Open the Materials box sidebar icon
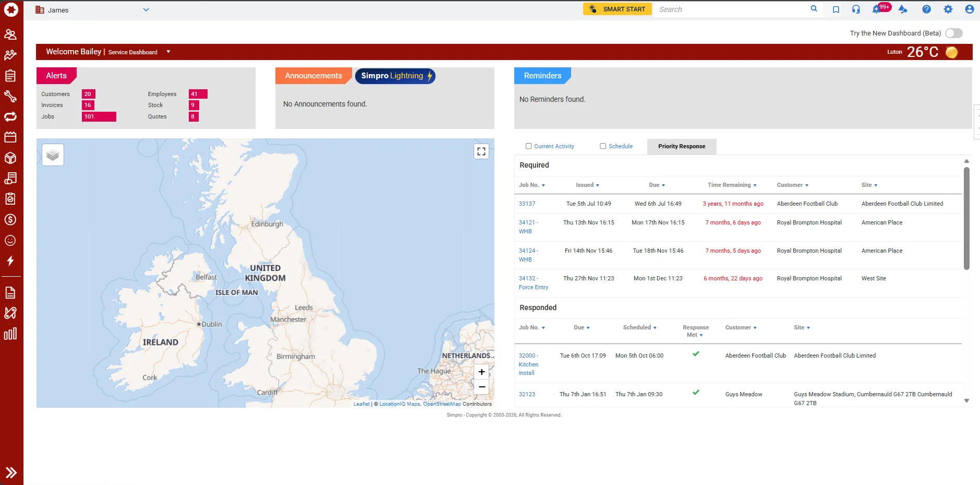980x485 pixels. click(10, 158)
